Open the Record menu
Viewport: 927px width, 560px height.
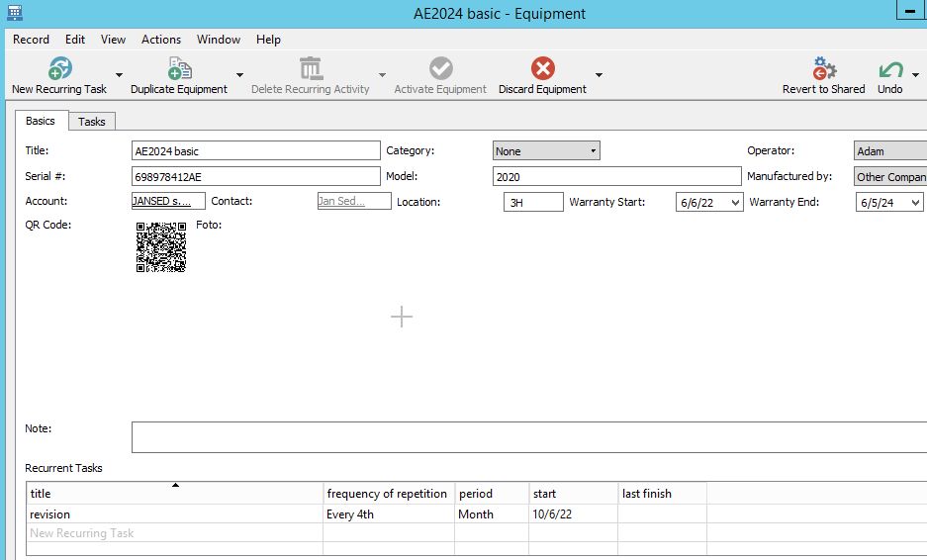point(31,40)
